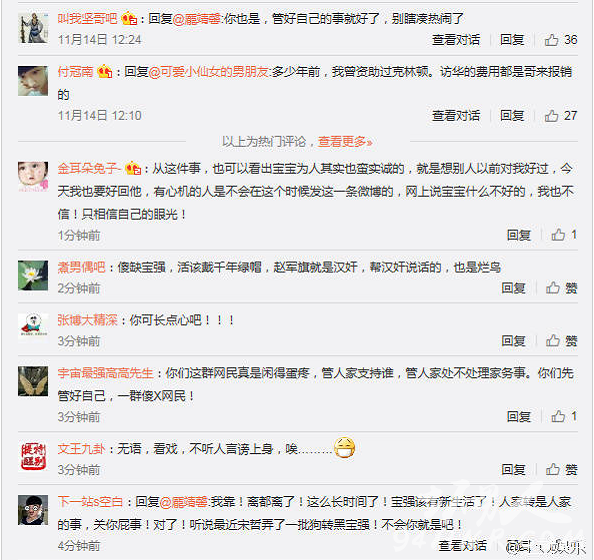The height and width of the screenshot is (560, 594).
Task: View conversation on 下一站s空白's reply
Action: [462, 546]
